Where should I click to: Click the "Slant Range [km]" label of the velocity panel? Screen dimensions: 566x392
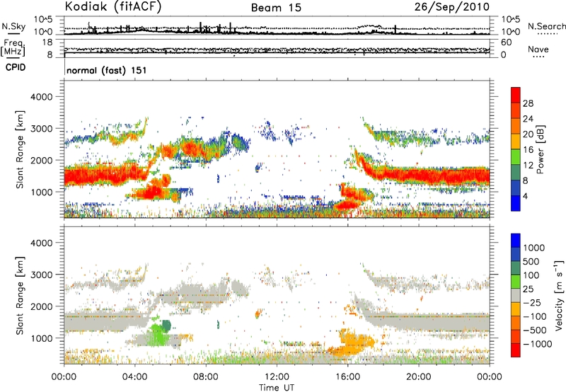20,295
